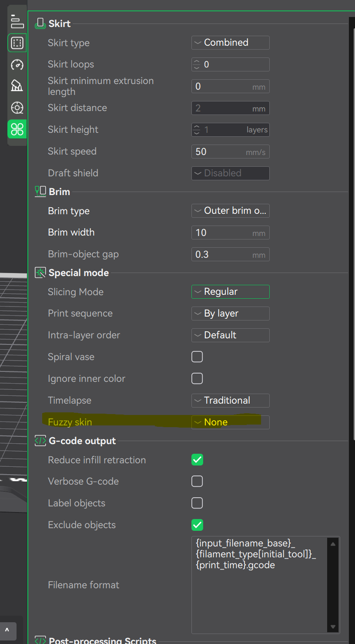
Task: Open the Multimaterial settings icon
Action: click(17, 108)
